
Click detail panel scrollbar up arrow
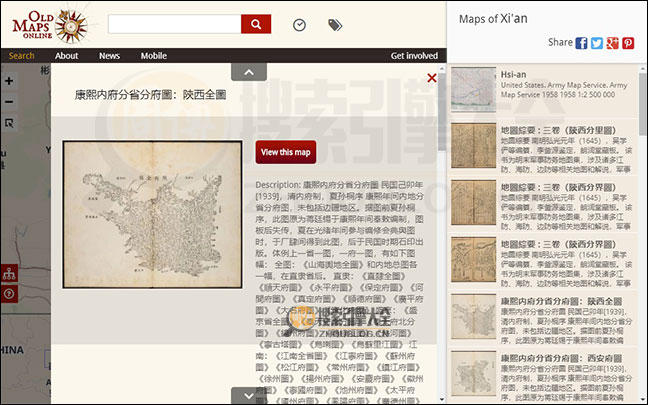click(x=442, y=69)
